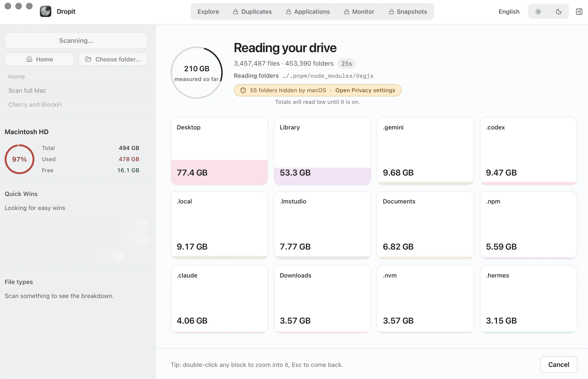Image resolution: width=588 pixels, height=379 pixels.
Task: Click the Dropit app logo icon
Action: 46,12
